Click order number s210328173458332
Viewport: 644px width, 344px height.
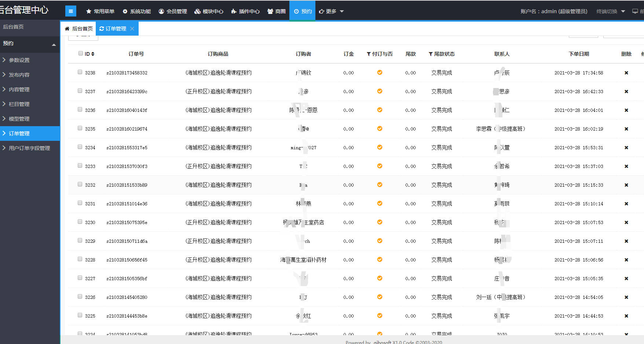coord(127,73)
